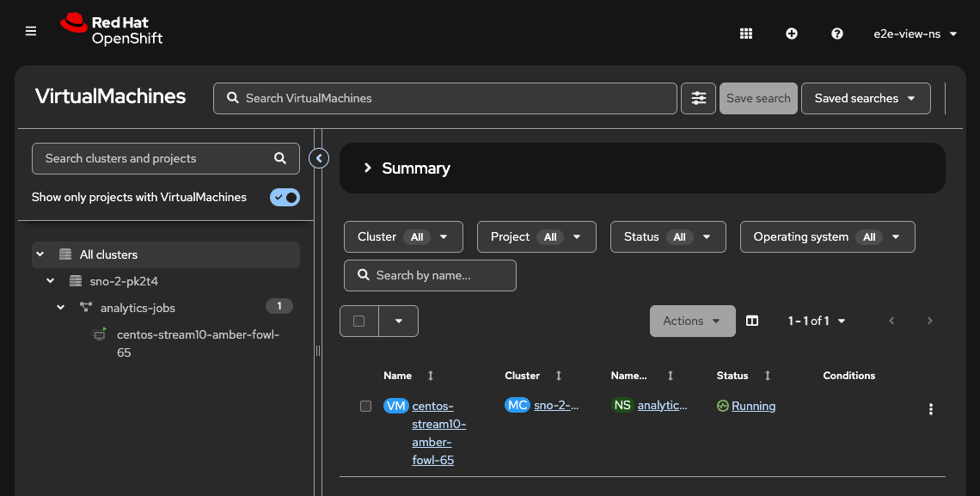The image size is (980, 496).
Task: Open kebab actions menu for VM row
Action: (930, 409)
